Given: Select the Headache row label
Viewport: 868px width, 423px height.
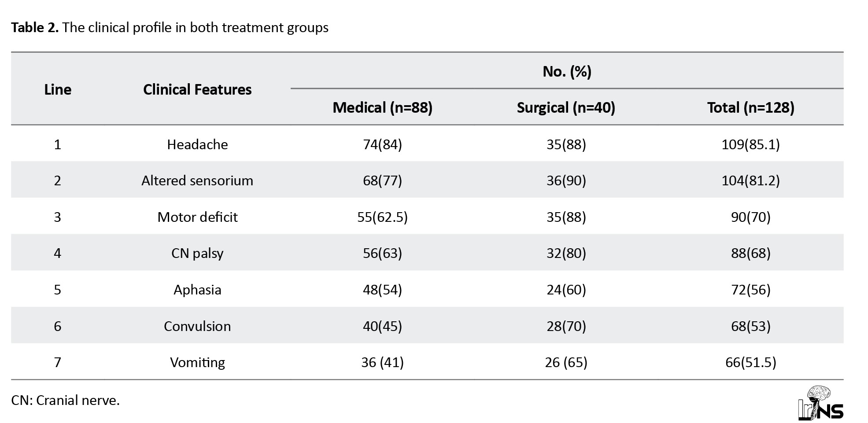Looking at the screenshot, I should click(x=197, y=144).
